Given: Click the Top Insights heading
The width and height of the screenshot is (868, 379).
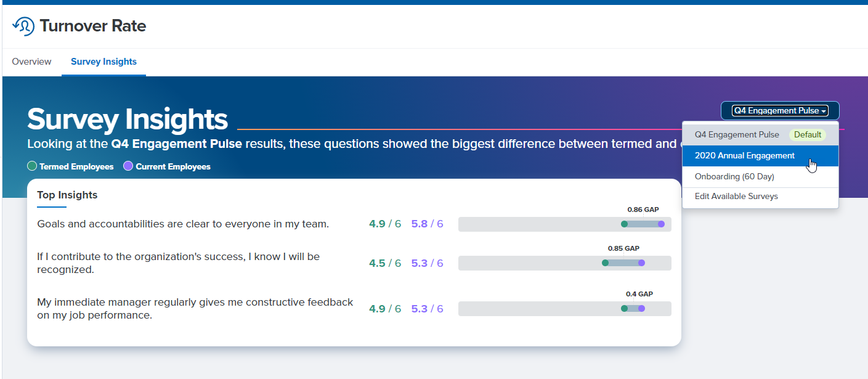Looking at the screenshot, I should (x=67, y=195).
